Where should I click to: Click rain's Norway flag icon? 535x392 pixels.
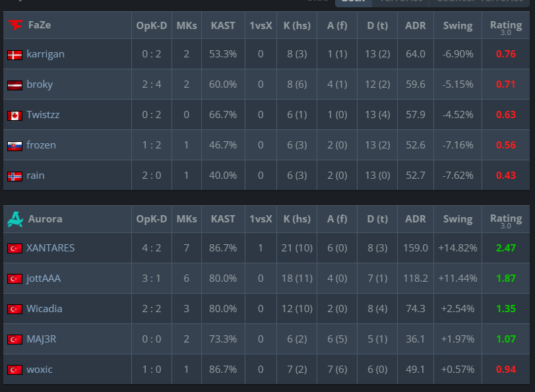click(15, 176)
